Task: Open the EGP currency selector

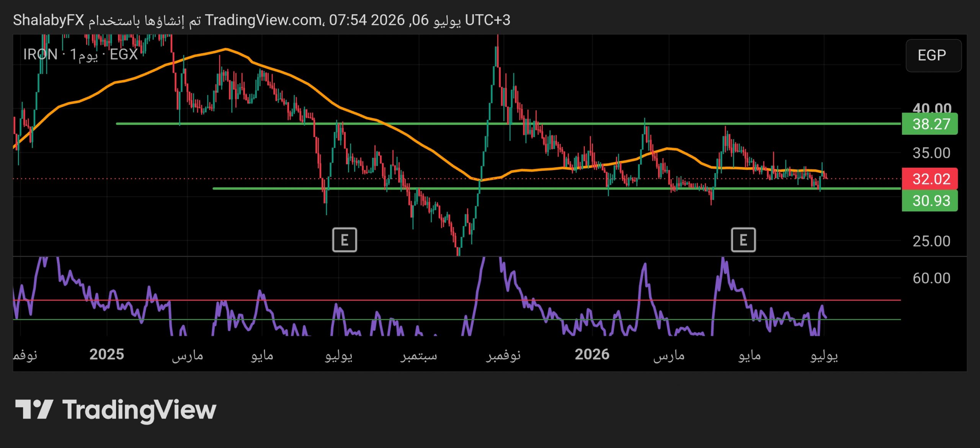Action: click(933, 56)
